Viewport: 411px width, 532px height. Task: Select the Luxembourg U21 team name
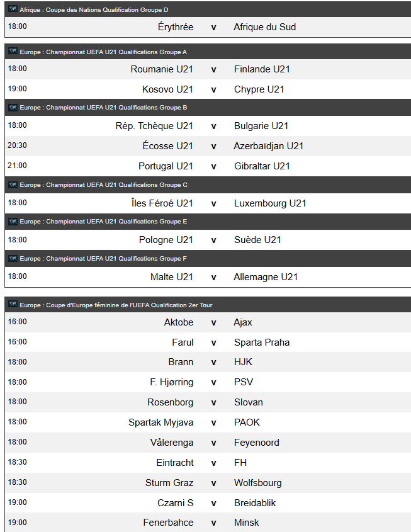point(270,203)
